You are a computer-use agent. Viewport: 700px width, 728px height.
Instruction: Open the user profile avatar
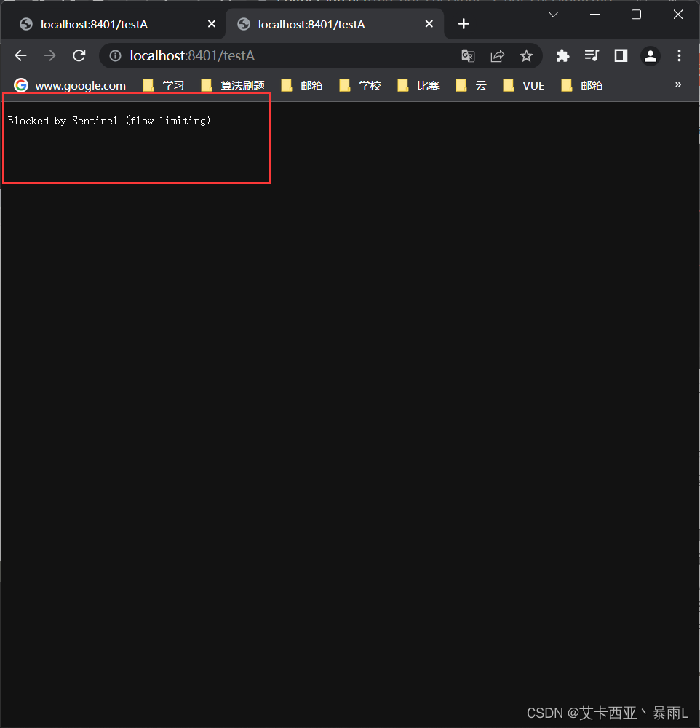tap(651, 56)
